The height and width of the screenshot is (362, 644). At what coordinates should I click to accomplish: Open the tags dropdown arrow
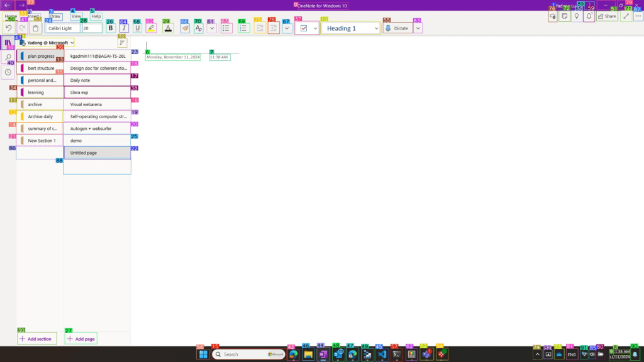[x=316, y=28]
